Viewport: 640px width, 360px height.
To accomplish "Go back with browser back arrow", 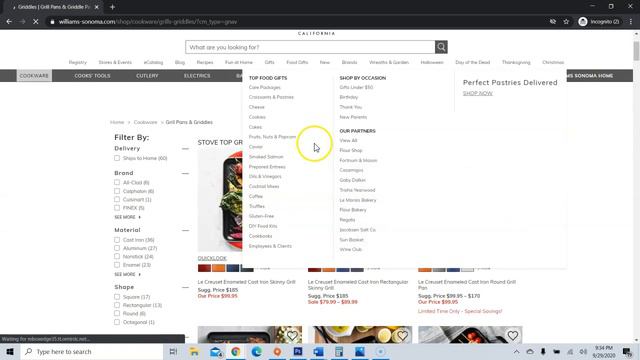I will click(9, 22).
